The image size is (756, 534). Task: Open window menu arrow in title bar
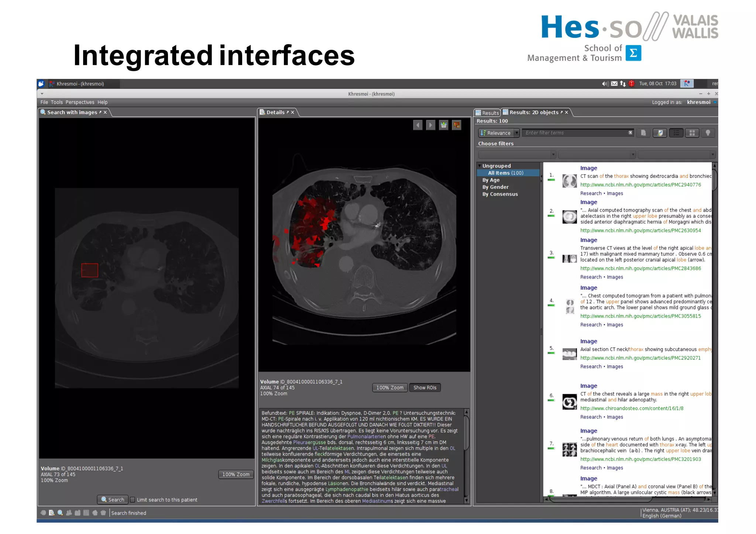click(x=42, y=94)
